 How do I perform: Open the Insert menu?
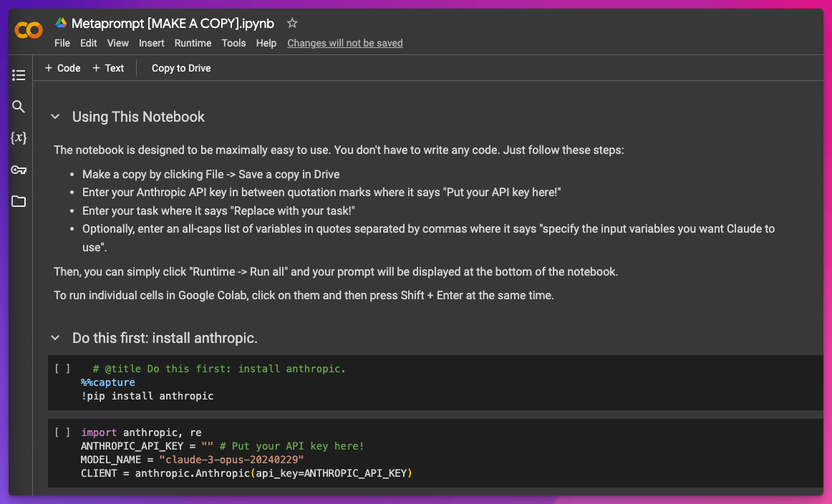pos(151,43)
